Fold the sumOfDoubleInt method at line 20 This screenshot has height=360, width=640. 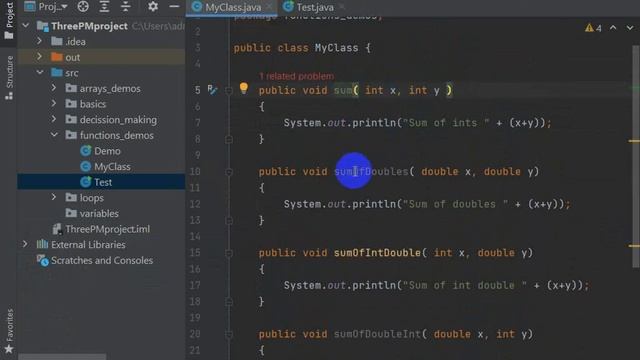pos(229,334)
